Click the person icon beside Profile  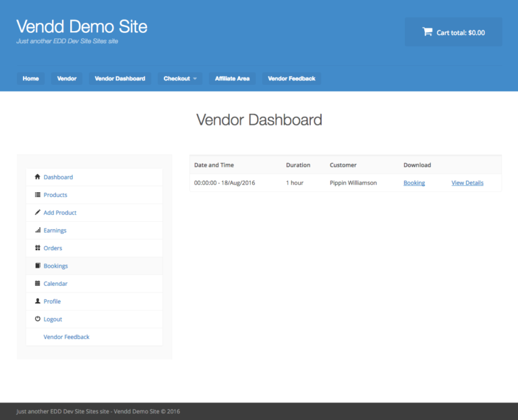[x=37, y=301]
